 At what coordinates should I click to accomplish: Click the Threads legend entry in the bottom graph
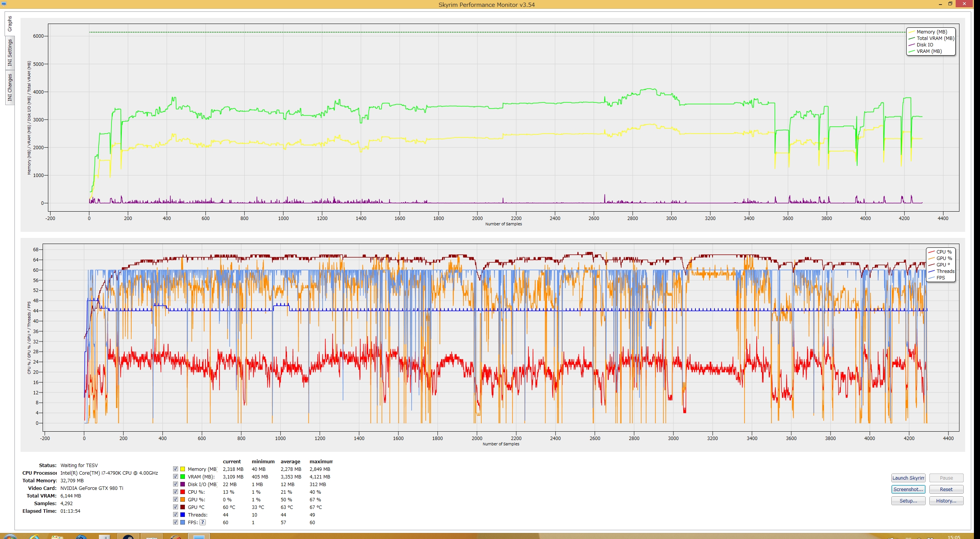point(941,271)
